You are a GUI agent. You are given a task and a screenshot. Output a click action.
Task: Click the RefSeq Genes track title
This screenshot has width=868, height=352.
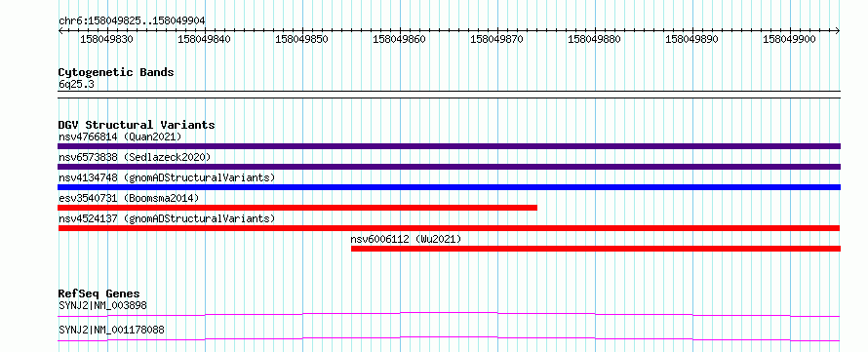(99, 293)
